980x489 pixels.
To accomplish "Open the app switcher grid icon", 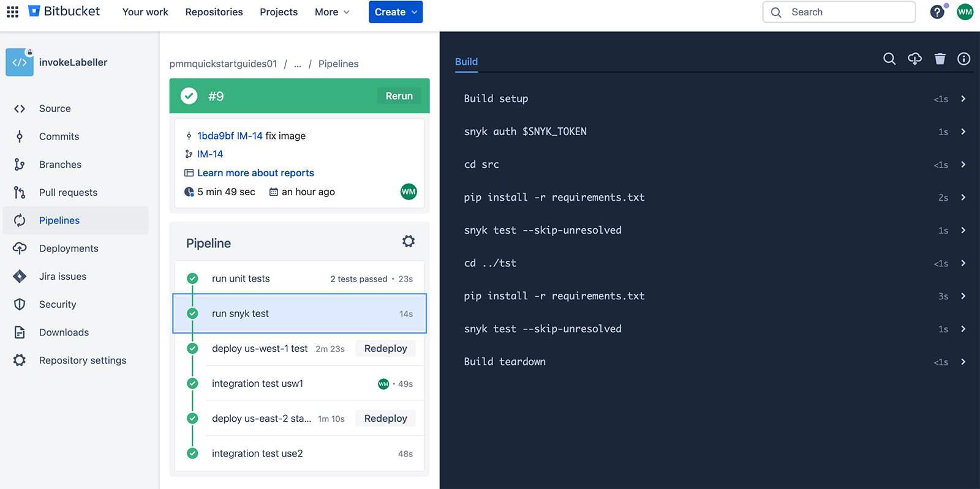I will click(12, 12).
